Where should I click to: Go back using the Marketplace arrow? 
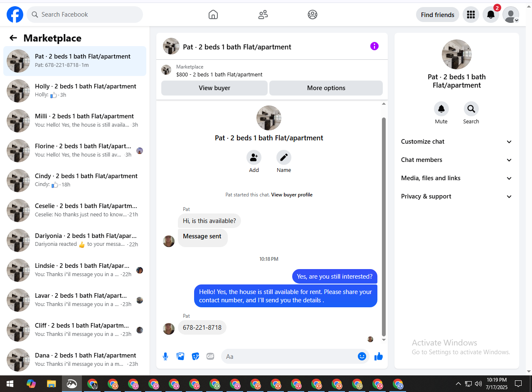(13, 38)
